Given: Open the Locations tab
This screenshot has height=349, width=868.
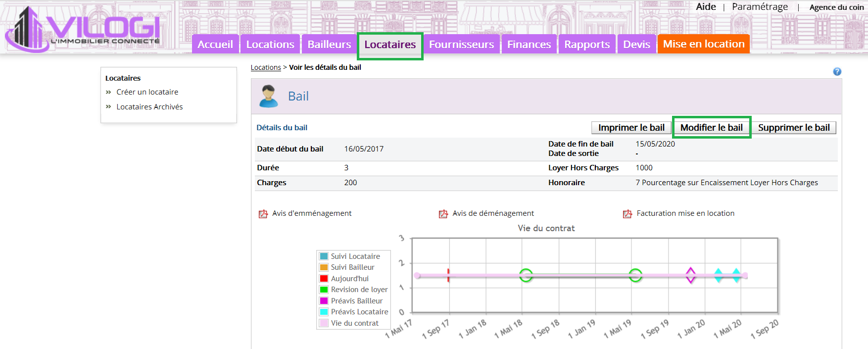Looking at the screenshot, I should point(270,44).
